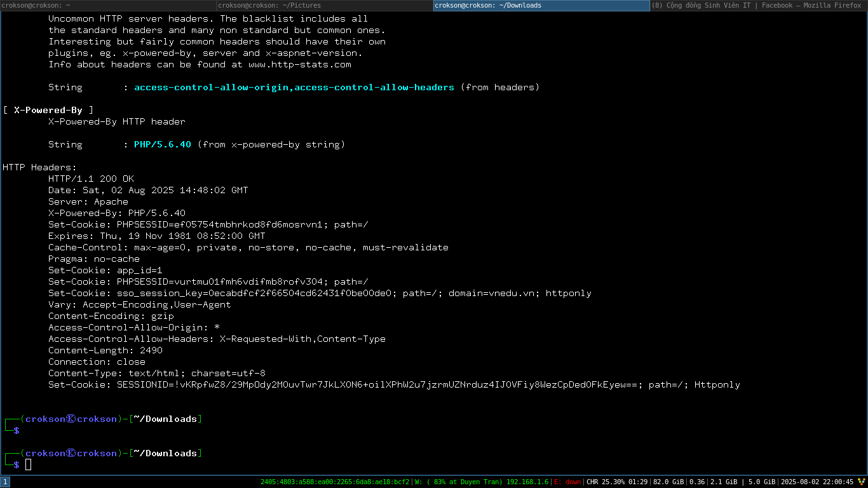Click the 'Vary: Accept-Encoding,User-Agent' line
The width and height of the screenshot is (868, 488).
140,304
